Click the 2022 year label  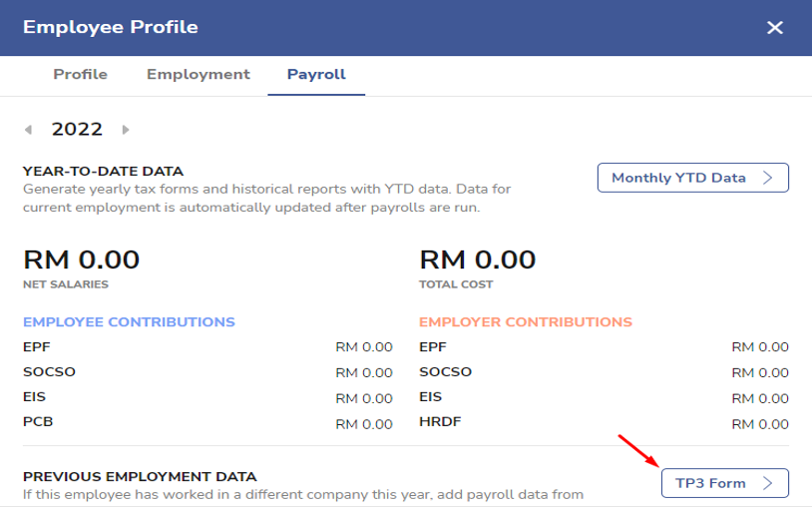pyautogui.click(x=77, y=129)
